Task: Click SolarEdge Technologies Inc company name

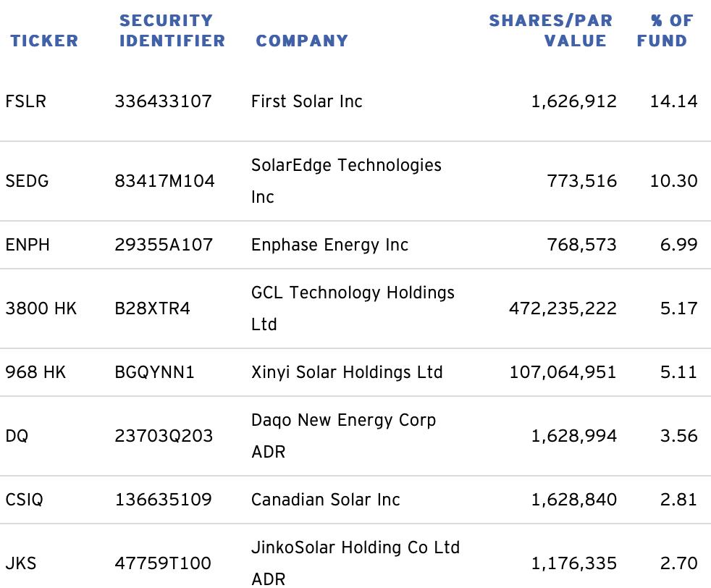Action: (x=346, y=181)
